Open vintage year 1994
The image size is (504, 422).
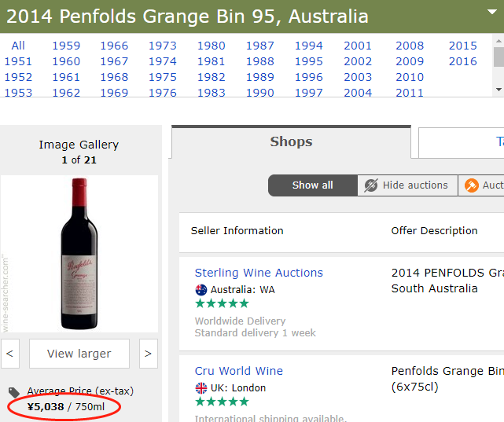pyautogui.click(x=309, y=46)
